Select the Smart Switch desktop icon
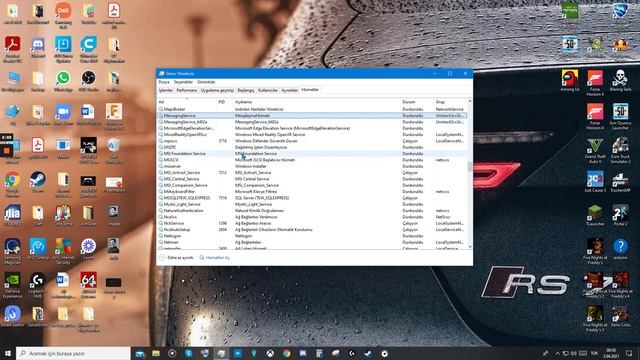640x360 pixels. (x=13, y=316)
